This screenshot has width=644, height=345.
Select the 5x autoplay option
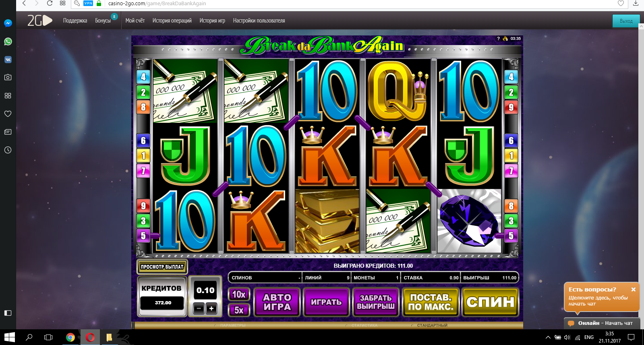point(239,310)
